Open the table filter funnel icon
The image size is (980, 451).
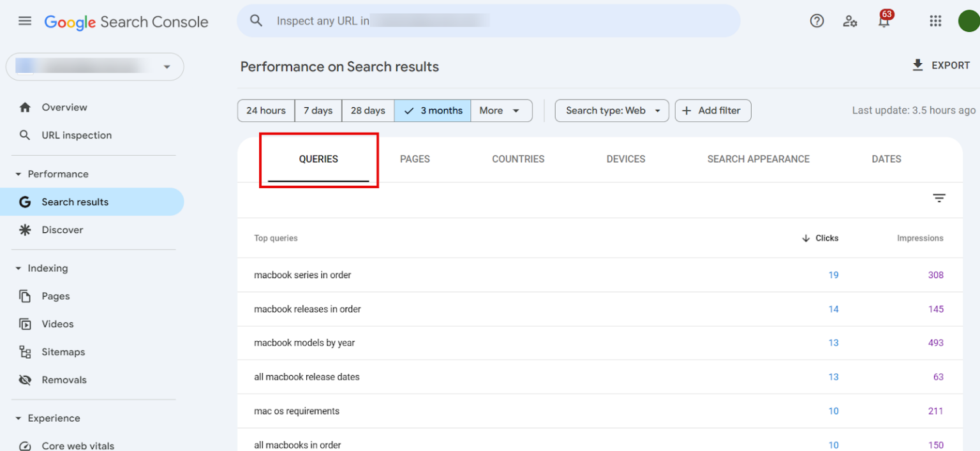939,198
